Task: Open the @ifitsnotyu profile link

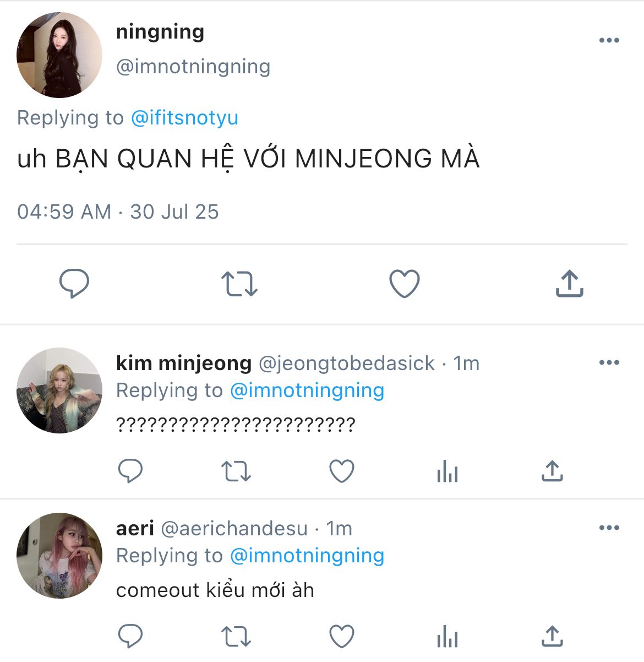Action: click(184, 118)
